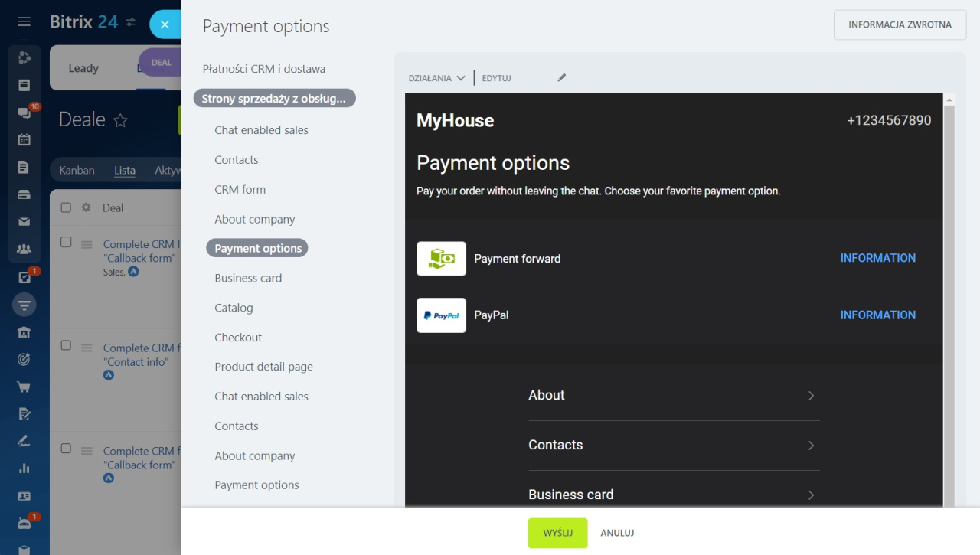Open the calendar icon in the sidebar
Image resolution: width=980 pixels, height=555 pixels.
pyautogui.click(x=24, y=139)
